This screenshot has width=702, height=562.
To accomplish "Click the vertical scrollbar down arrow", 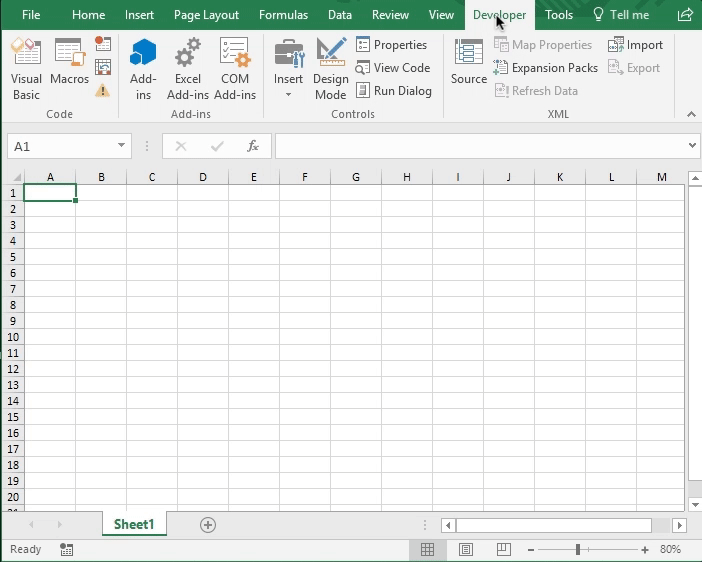I will pyautogui.click(x=695, y=504).
